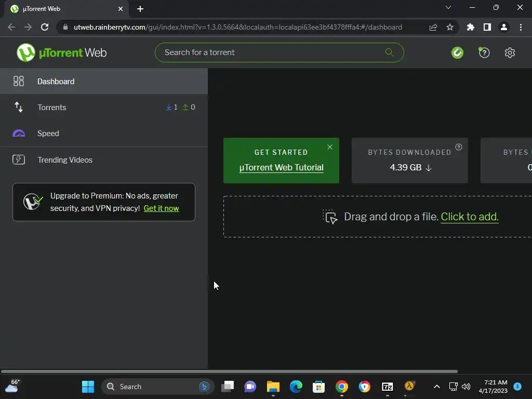Click the horizontal scrollbar at page bottom
Viewport: 532px width, 399px height.
point(229,371)
